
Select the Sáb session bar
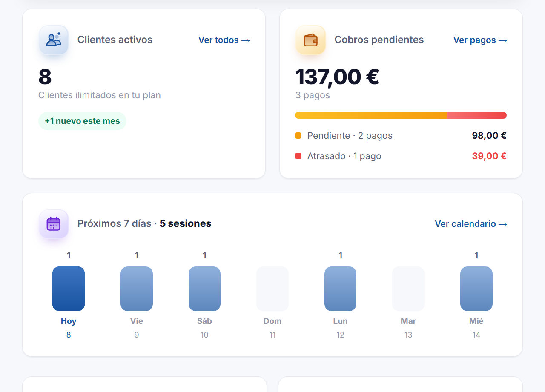coord(204,289)
